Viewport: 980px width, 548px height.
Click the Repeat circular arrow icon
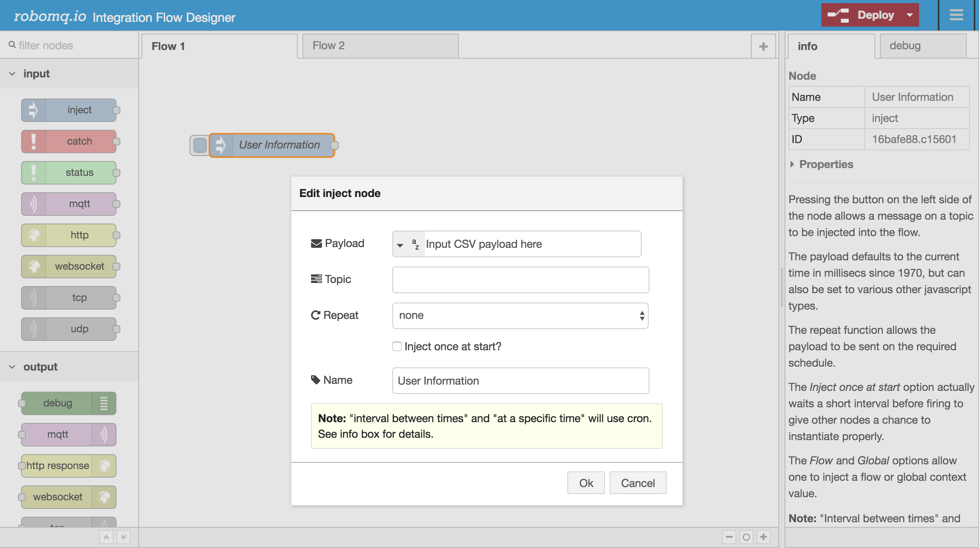[315, 315]
